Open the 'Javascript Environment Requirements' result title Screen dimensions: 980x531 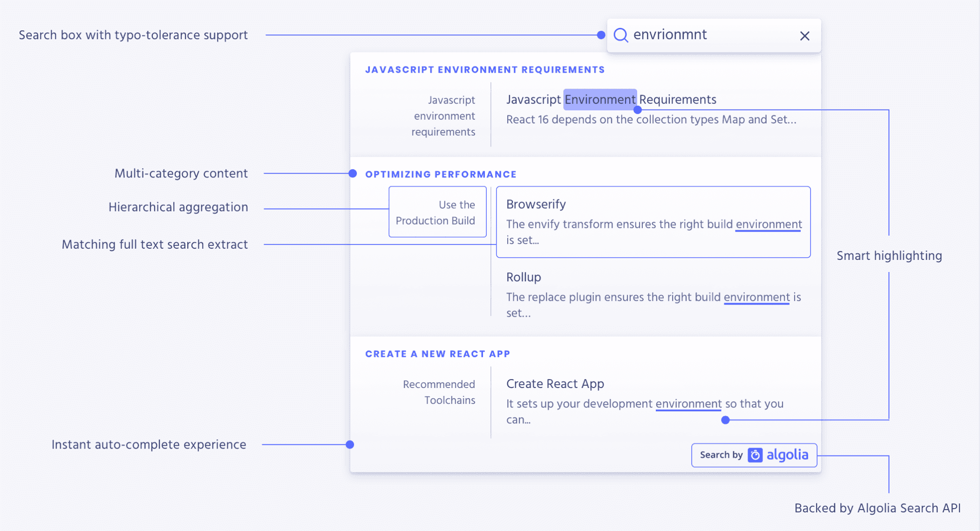coord(611,99)
